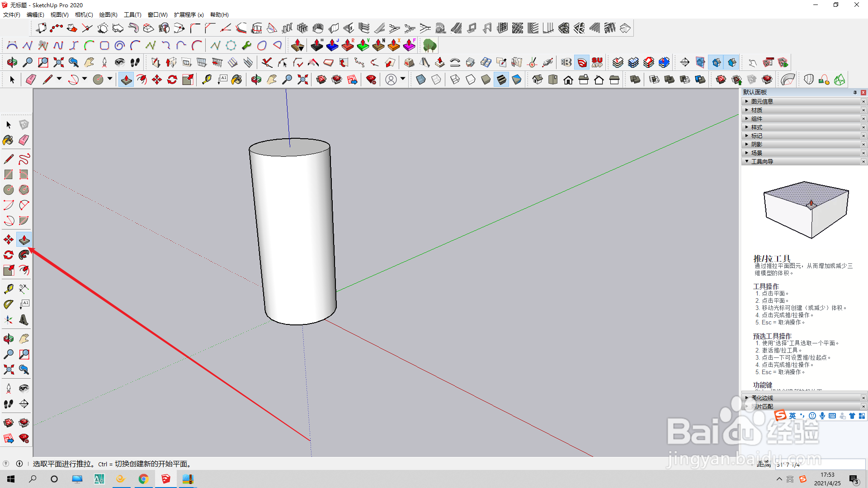This screenshot has height=488, width=868.
Task: Select the Section Plane tool in left toolbar
Action: (24, 404)
